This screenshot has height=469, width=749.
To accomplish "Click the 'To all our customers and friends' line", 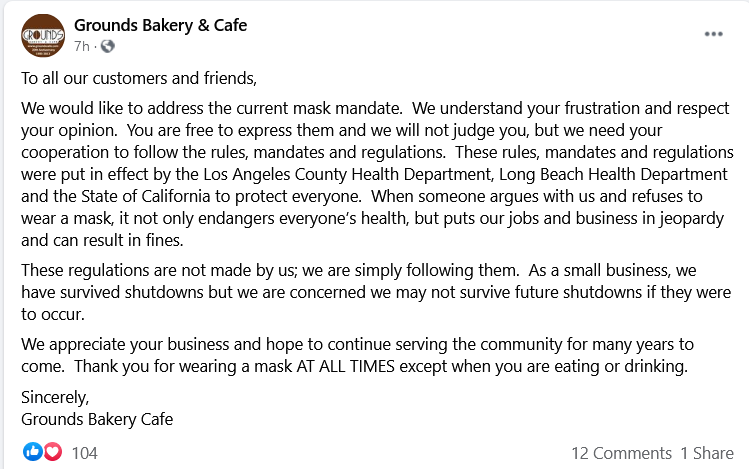I will (x=139, y=78).
